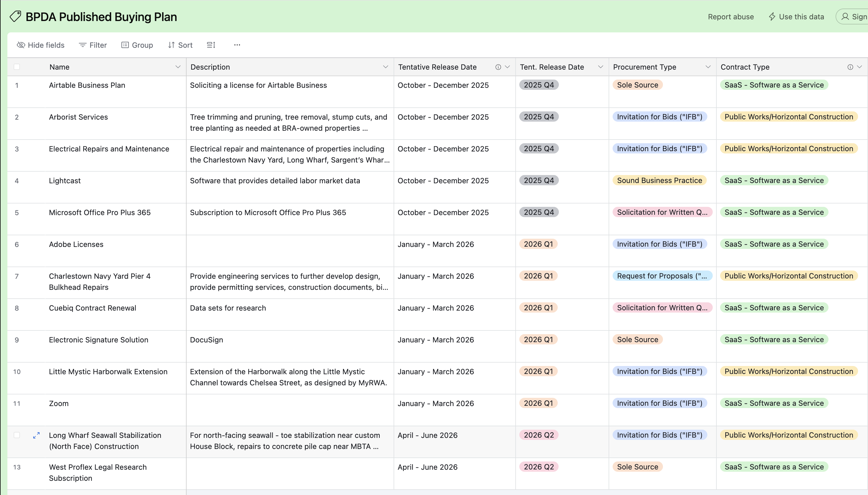Click the Use this data button

click(796, 17)
